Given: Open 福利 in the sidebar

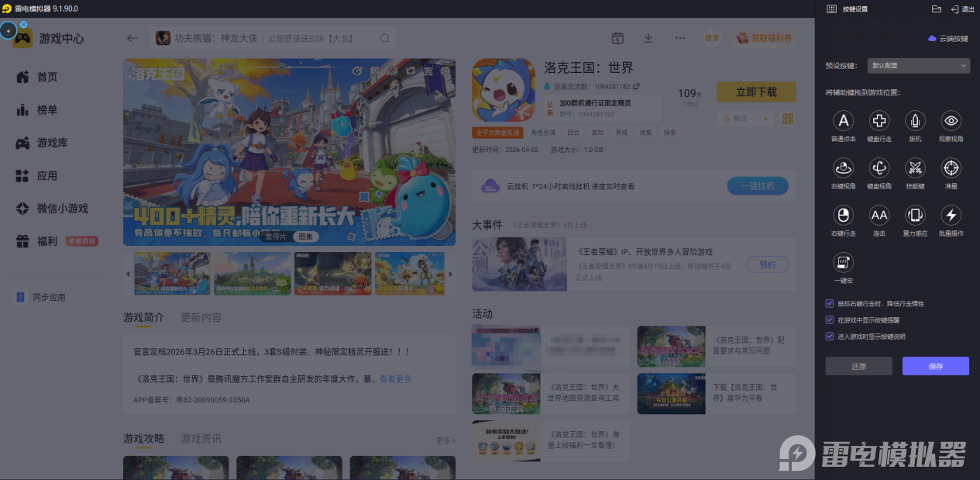Looking at the screenshot, I should (x=47, y=242).
